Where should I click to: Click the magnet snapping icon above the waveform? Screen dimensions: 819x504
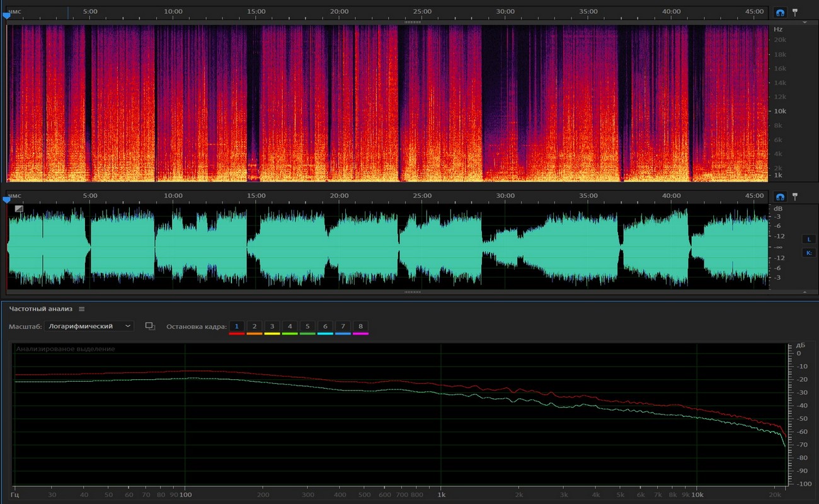(x=780, y=197)
